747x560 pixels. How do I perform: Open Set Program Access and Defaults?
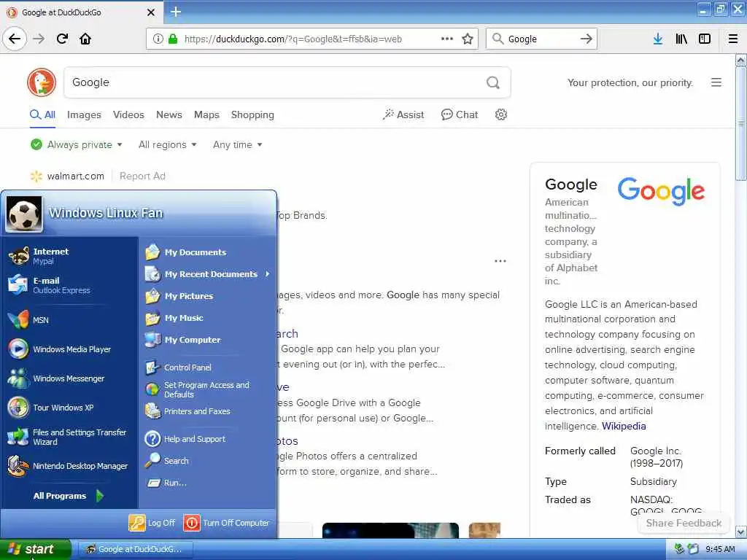pos(208,389)
